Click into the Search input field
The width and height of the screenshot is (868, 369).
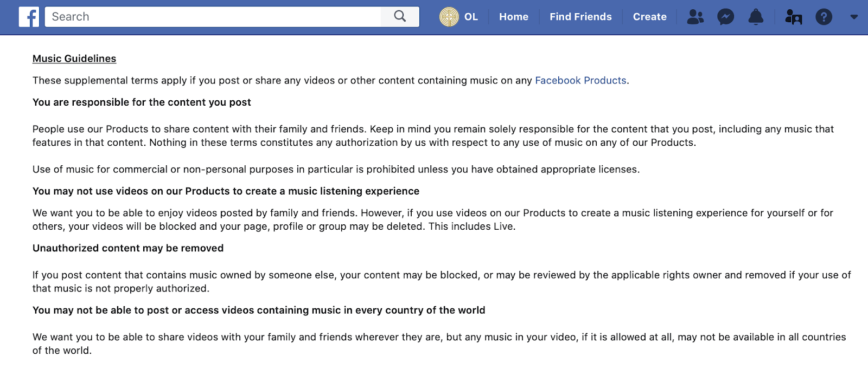tap(213, 17)
